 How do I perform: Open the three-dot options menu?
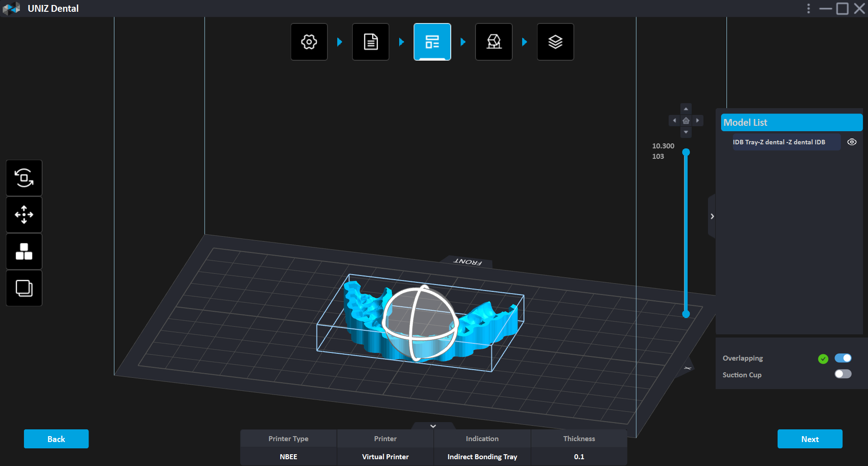(809, 9)
